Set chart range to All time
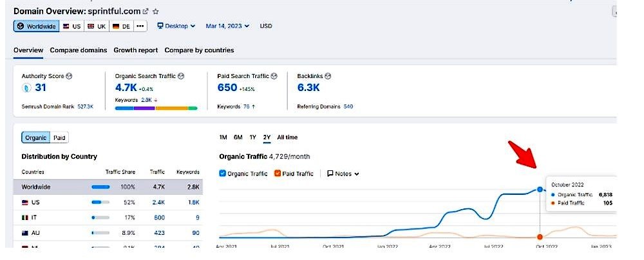 pos(287,137)
